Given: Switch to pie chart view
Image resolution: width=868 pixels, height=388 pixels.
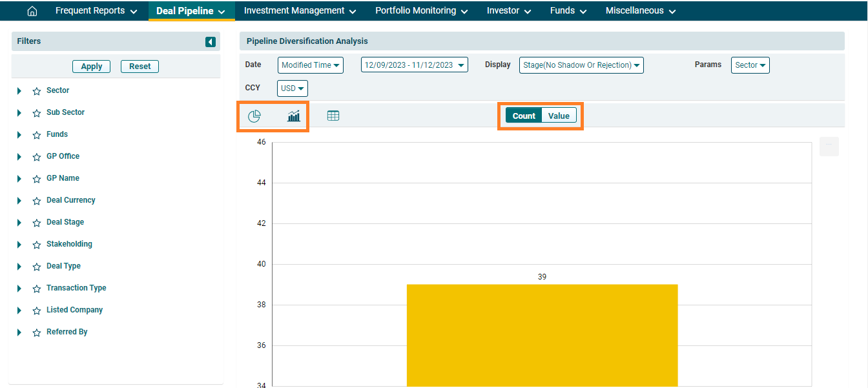Looking at the screenshot, I should [254, 116].
